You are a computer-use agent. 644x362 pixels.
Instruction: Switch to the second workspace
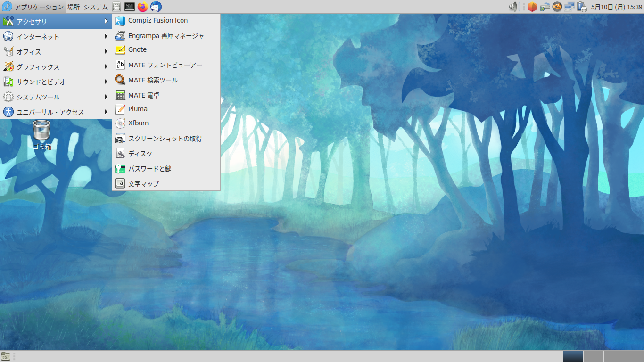(x=593, y=356)
